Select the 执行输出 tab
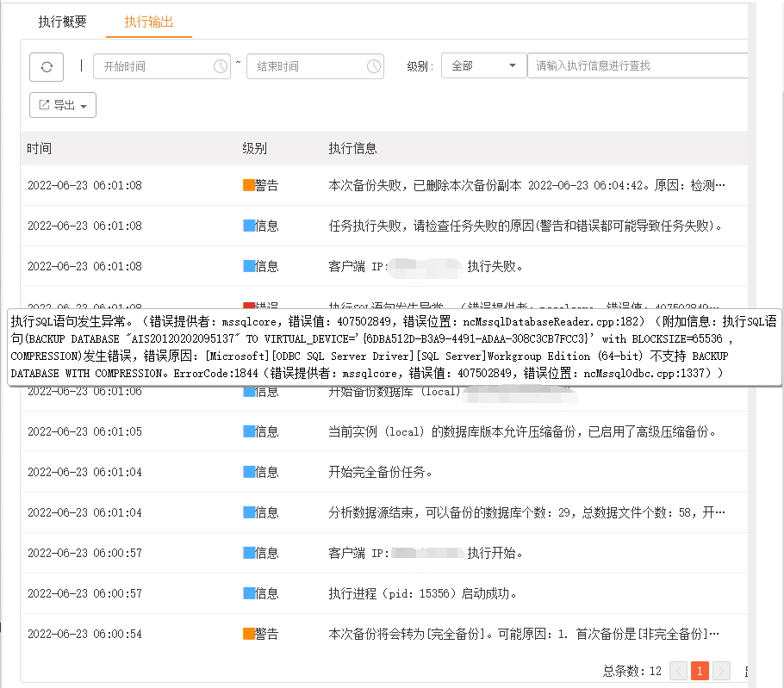784x688 pixels. click(148, 22)
